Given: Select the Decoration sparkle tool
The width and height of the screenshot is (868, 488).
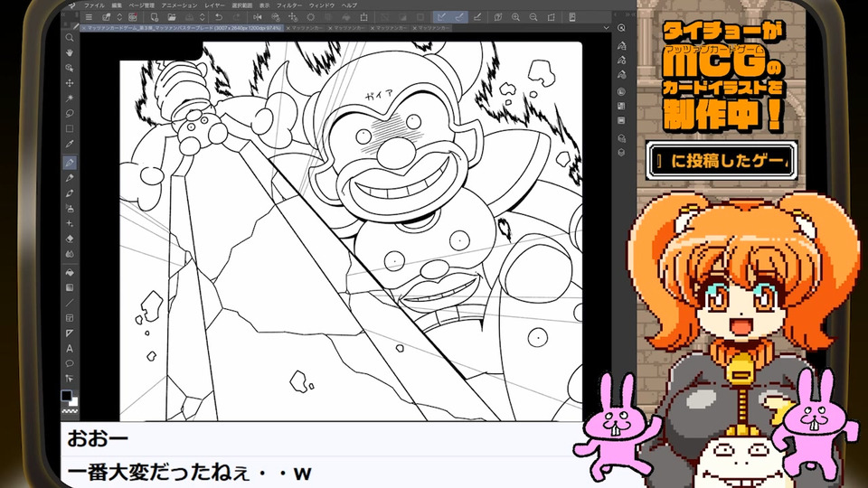Looking at the screenshot, I should (x=70, y=223).
